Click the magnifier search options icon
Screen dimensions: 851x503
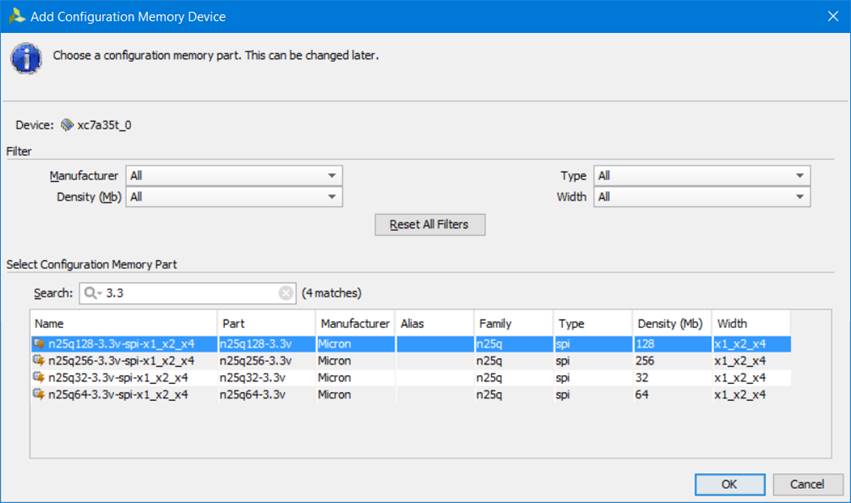[91, 293]
